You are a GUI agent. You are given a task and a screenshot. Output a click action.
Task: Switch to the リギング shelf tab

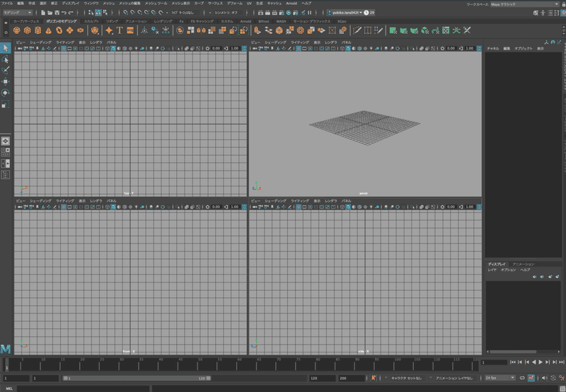click(112, 21)
